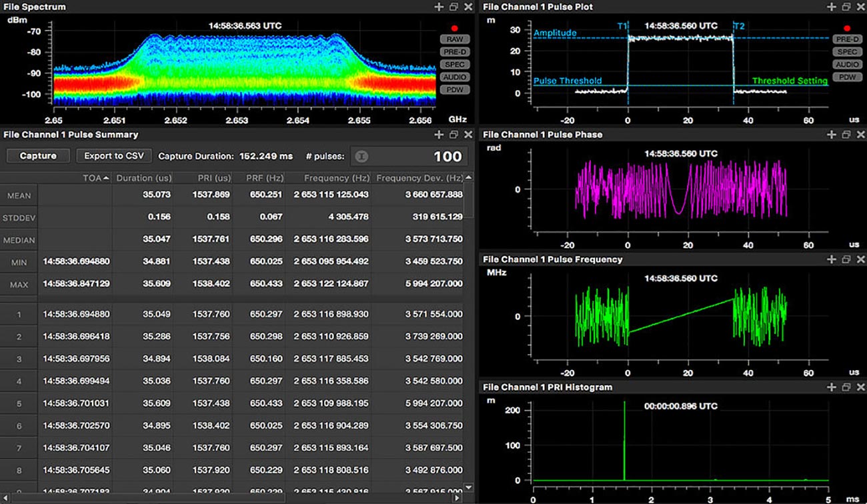
Task: Select the STDDEV statistics row
Action: (232, 217)
